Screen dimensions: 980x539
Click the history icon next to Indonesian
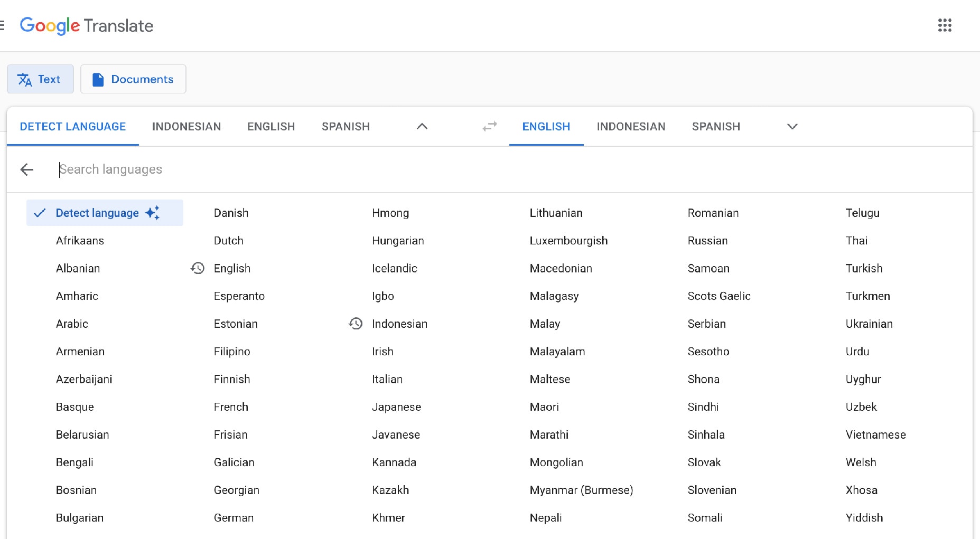356,324
